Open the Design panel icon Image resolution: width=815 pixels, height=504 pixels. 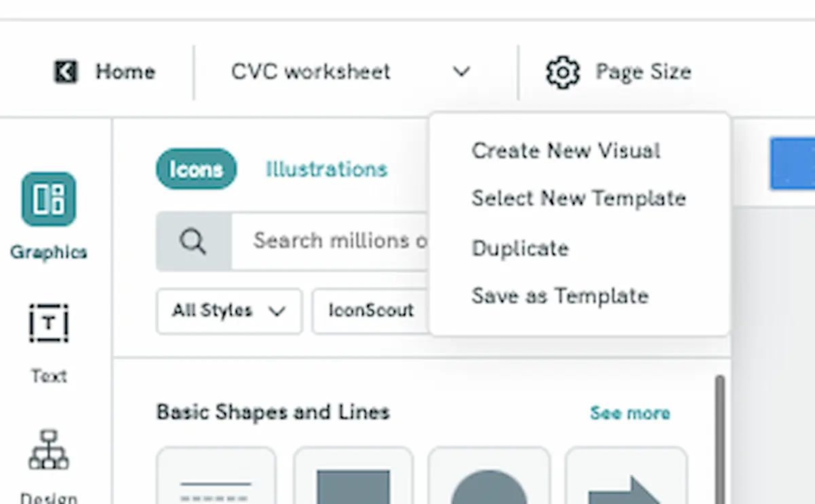point(49,450)
